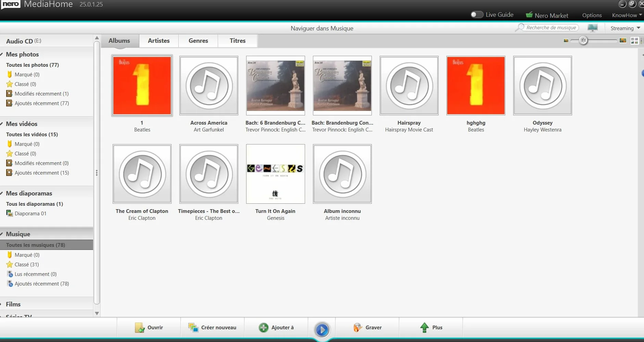The height and width of the screenshot is (342, 644).
Task: Click the thumbnail zoom slider handle
Action: click(x=583, y=41)
